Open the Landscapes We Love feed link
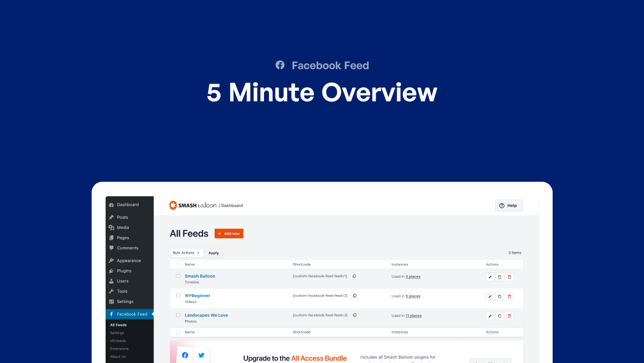This screenshot has height=363, width=644. (x=206, y=315)
